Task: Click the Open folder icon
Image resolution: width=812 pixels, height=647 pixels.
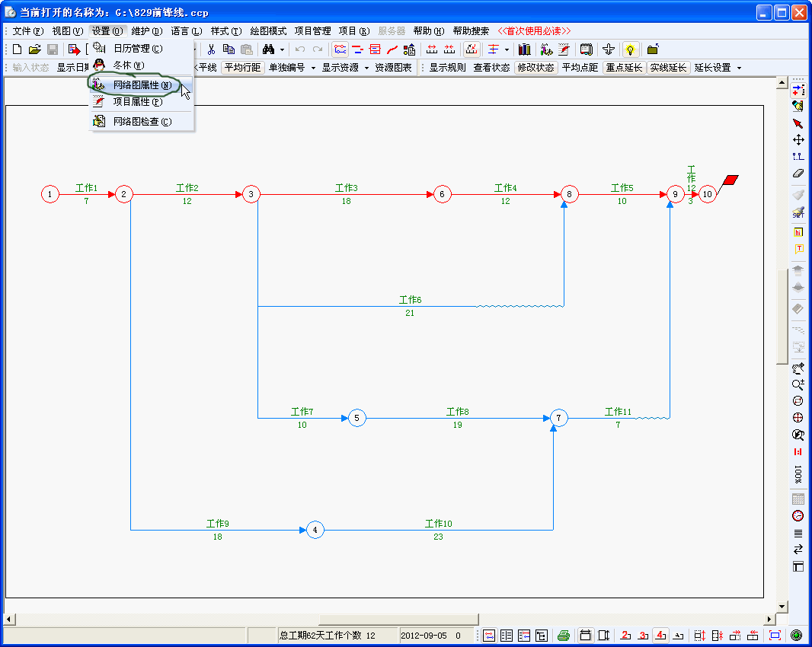Action: [35, 49]
